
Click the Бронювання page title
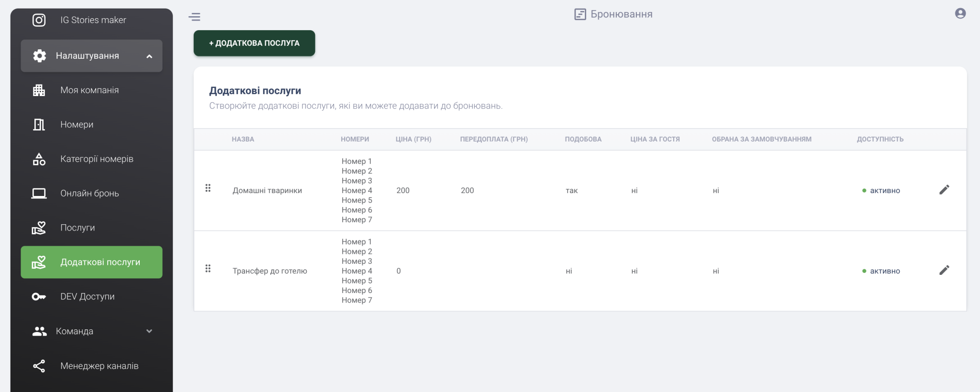pos(621,14)
